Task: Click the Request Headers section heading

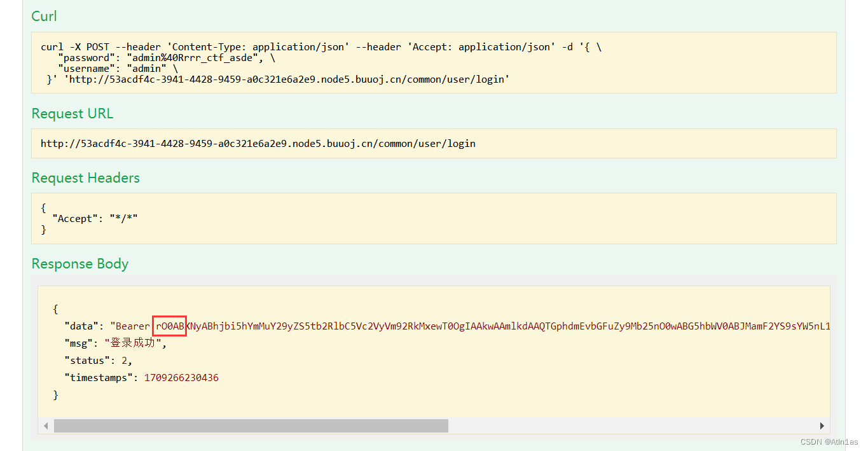Action: tap(85, 178)
